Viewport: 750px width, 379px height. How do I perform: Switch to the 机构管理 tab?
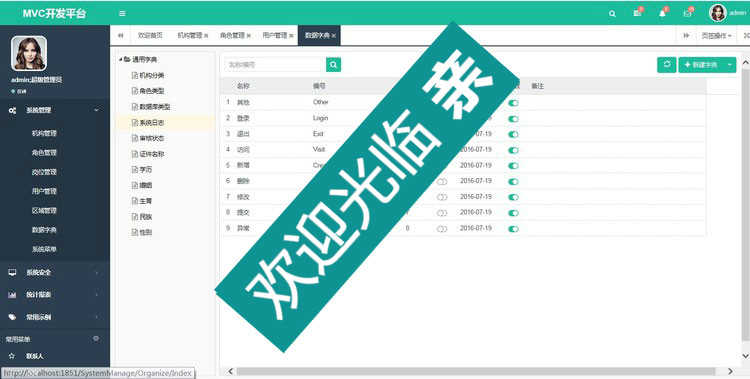190,36
